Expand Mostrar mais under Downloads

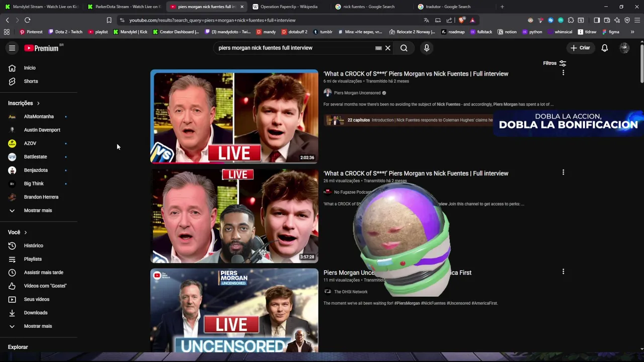(39, 326)
